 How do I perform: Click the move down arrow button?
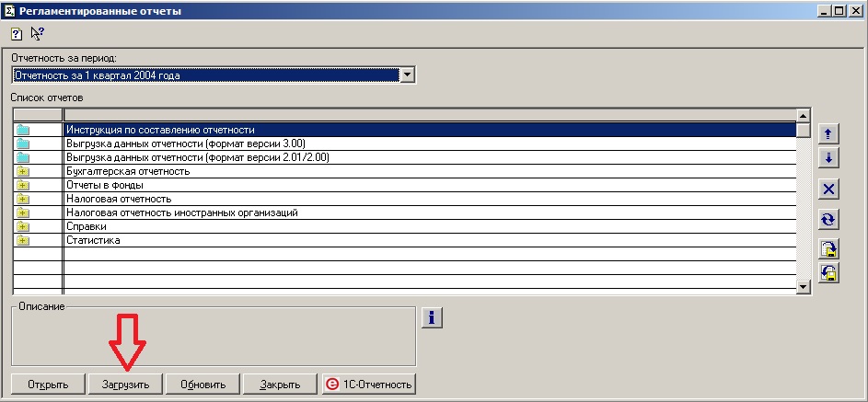pyautogui.click(x=828, y=158)
